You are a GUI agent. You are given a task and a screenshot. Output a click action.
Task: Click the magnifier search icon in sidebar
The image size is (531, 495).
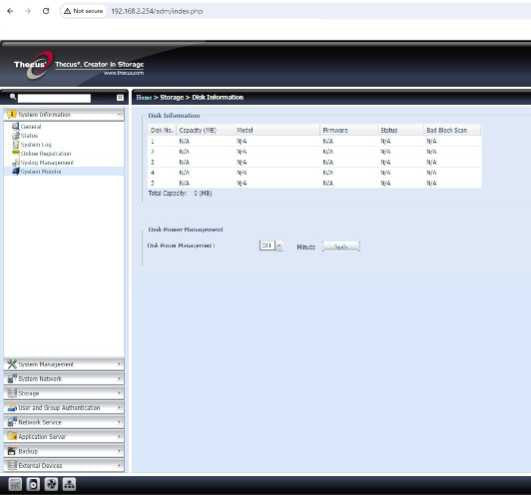click(13, 97)
